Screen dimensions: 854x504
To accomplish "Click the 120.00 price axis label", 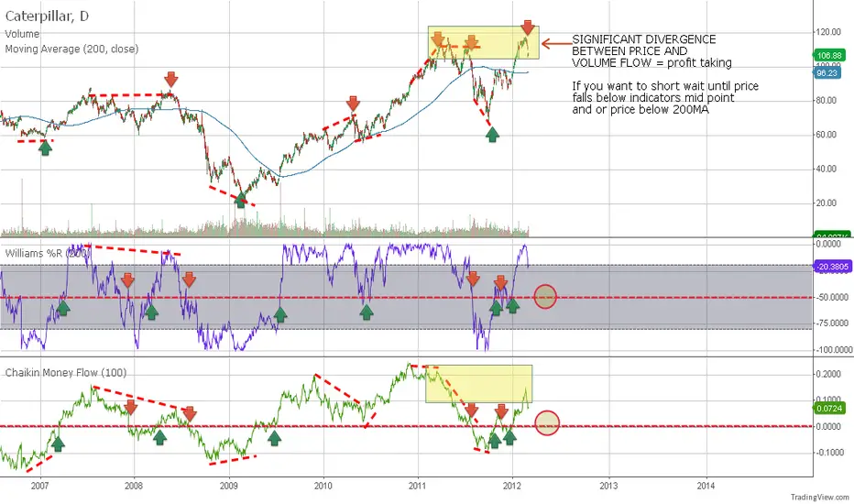I will tap(827, 32).
